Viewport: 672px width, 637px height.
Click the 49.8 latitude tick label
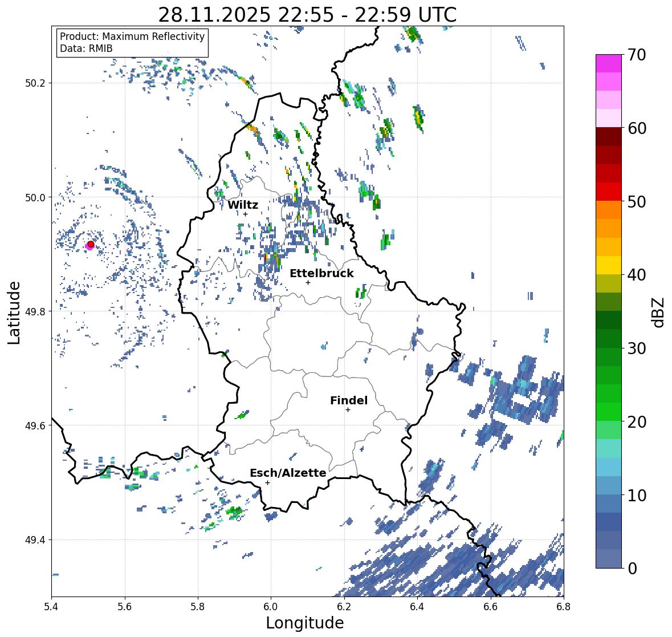(35, 311)
